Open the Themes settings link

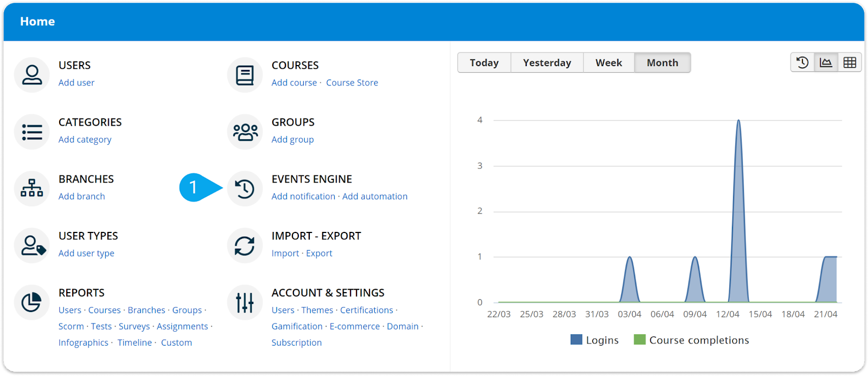[x=317, y=310]
